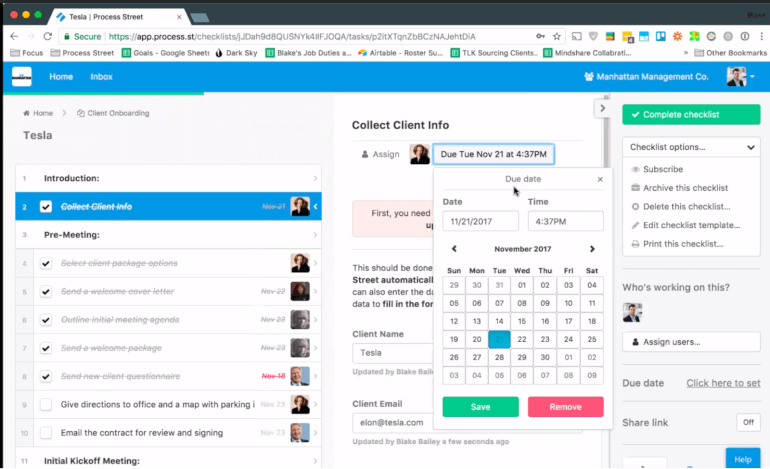Go to previous month in calendar
This screenshot has height=469, width=770.
click(454, 249)
